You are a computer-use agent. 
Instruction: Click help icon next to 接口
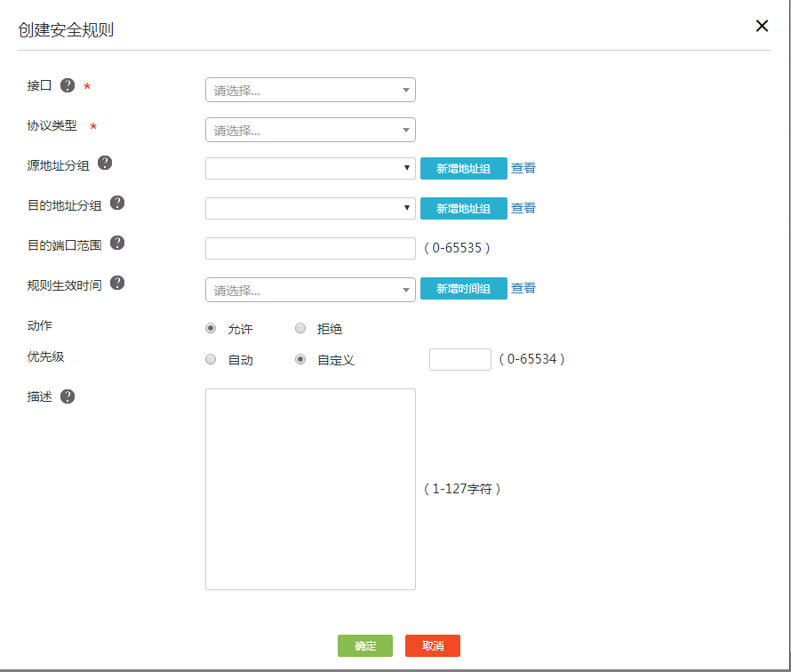pyautogui.click(x=68, y=86)
